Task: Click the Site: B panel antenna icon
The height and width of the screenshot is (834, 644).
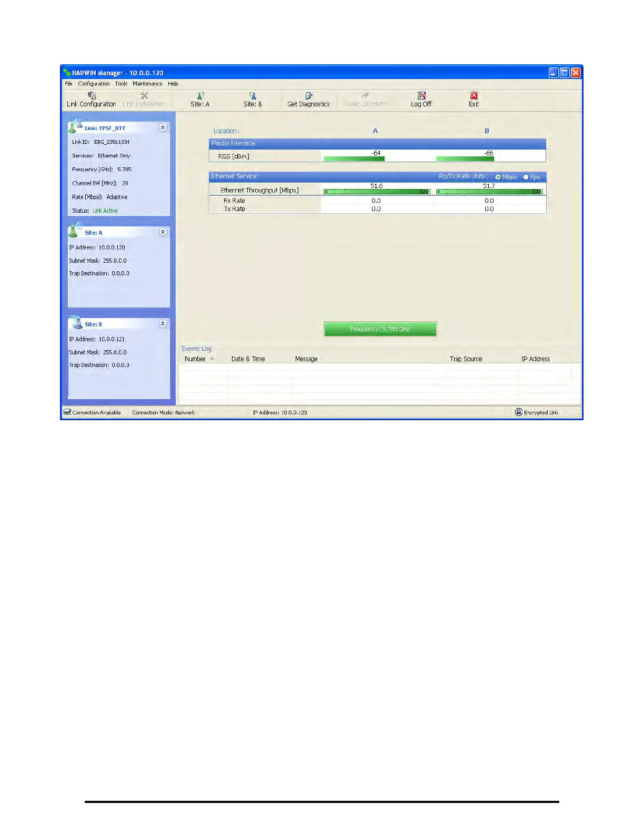Action: pos(77,322)
